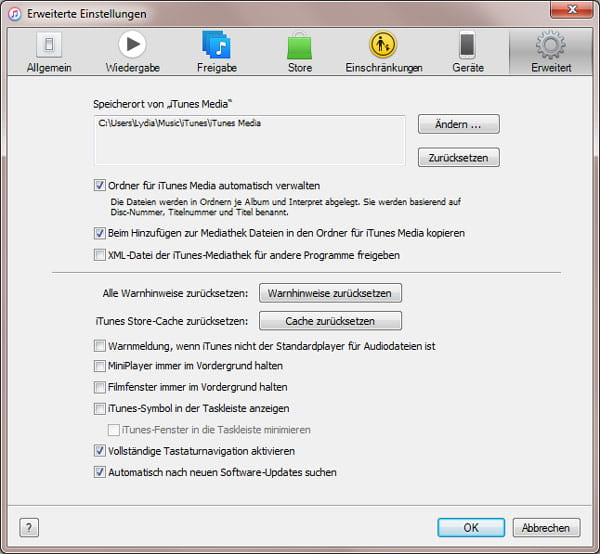Toggle Automatisch nach neuen Software-Updates suchen
600x554 pixels.
pyautogui.click(x=100, y=472)
